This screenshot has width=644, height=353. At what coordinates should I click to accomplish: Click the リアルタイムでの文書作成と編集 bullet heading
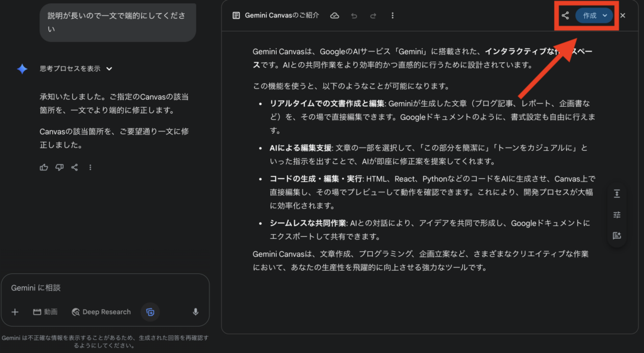pyautogui.click(x=327, y=103)
